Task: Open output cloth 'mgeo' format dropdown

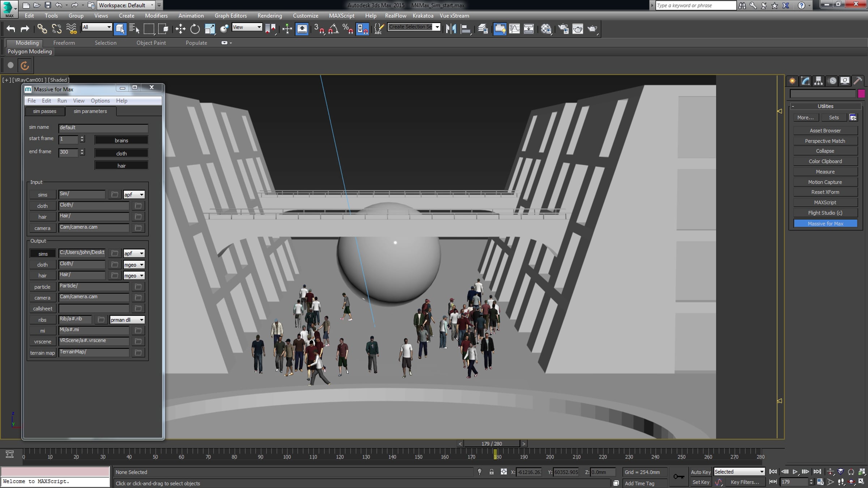Action: [134, 265]
